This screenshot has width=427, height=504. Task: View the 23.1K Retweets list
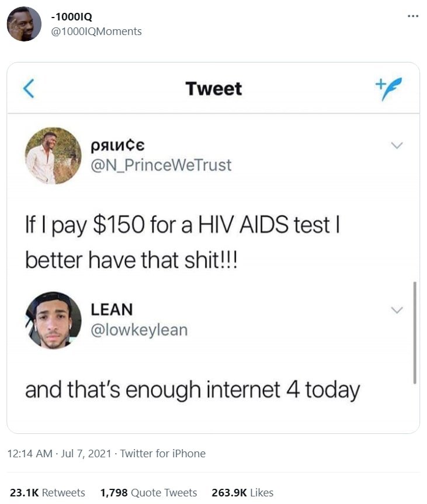[47, 493]
